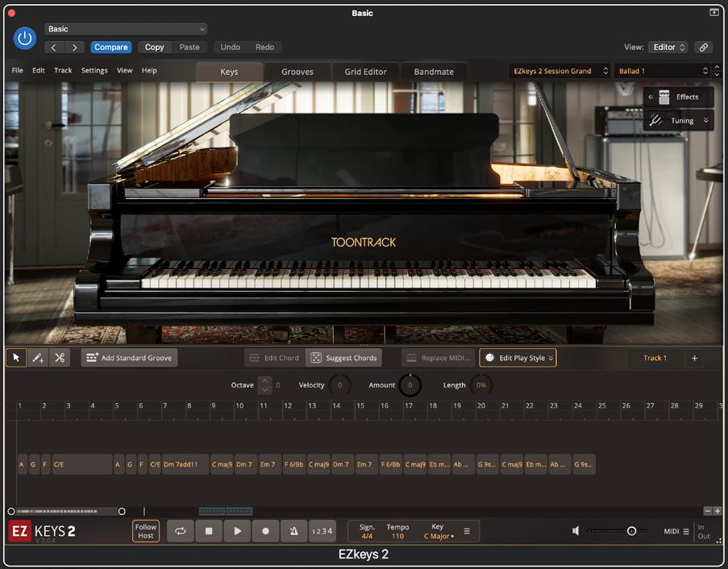Click the metronome icon
Image resolution: width=728 pixels, height=569 pixels.
tap(293, 531)
